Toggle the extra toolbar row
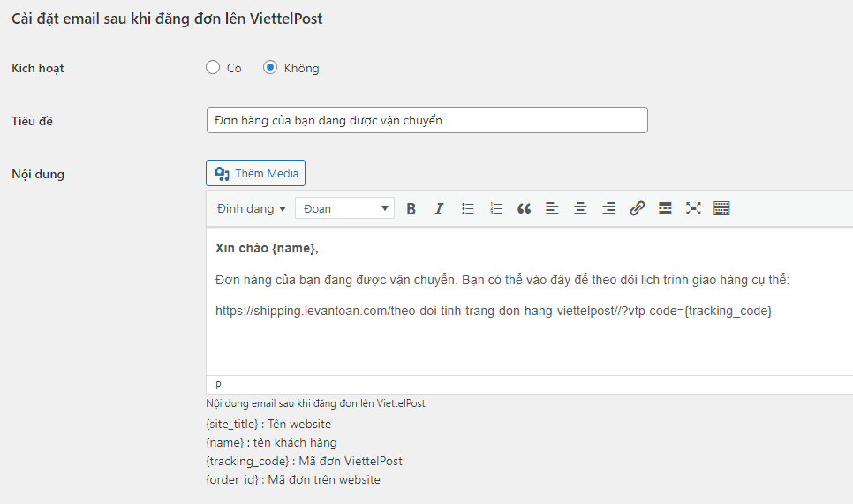The image size is (853, 504). pyautogui.click(x=721, y=209)
